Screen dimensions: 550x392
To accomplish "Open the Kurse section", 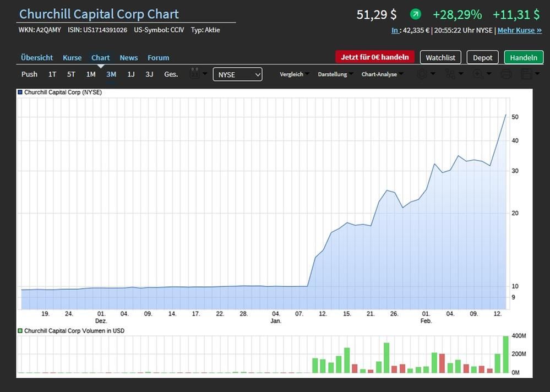I will tap(72, 57).
